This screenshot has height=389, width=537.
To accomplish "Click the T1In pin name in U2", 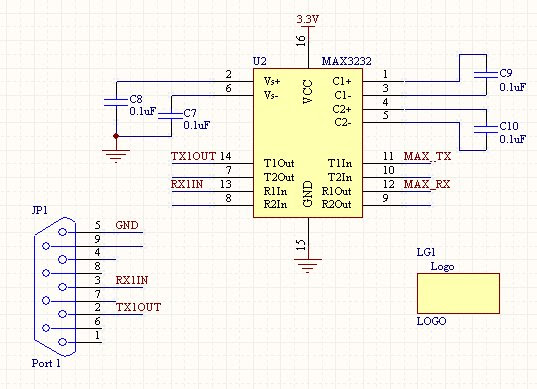I will (340, 163).
